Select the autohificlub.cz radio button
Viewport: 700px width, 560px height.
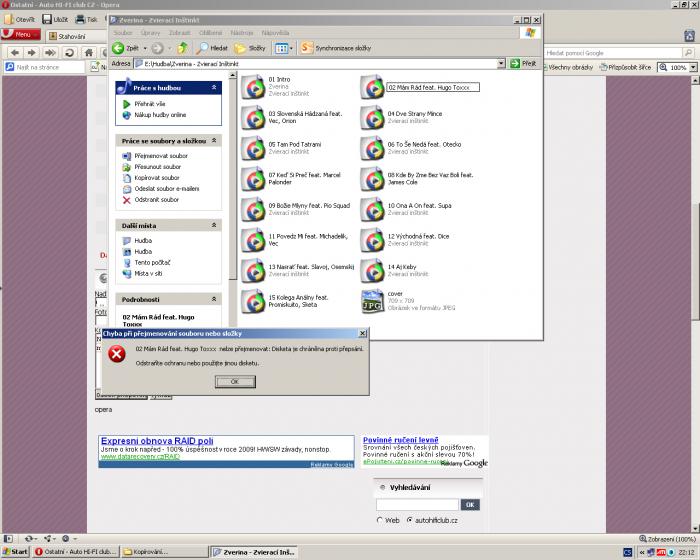[x=408, y=521]
